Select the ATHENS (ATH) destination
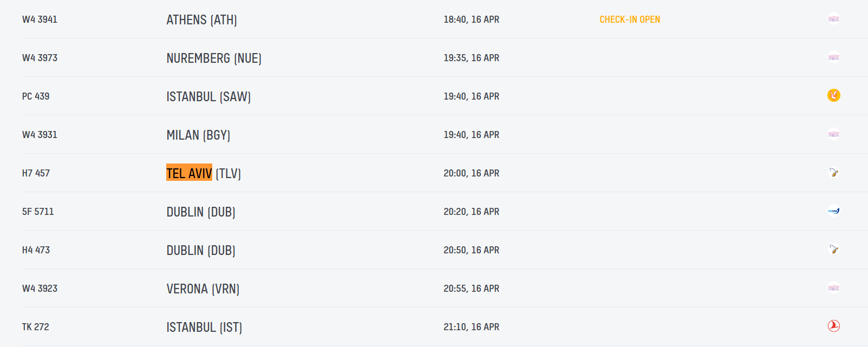 201,20
